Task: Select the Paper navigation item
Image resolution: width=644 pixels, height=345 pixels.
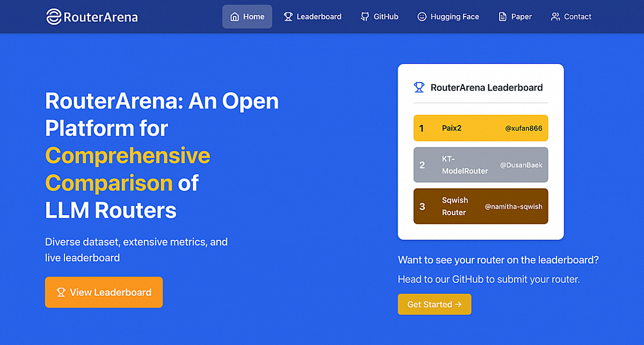Action: click(515, 17)
